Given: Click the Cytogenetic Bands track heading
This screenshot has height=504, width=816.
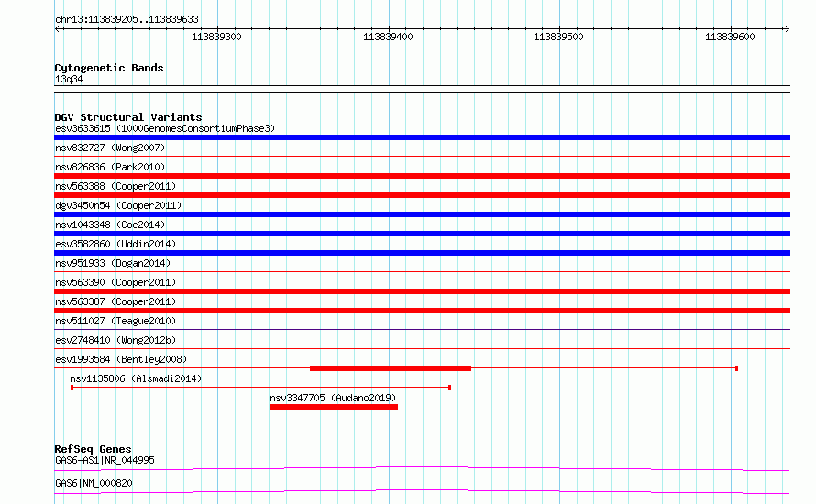Looking at the screenshot, I should click(x=109, y=68).
